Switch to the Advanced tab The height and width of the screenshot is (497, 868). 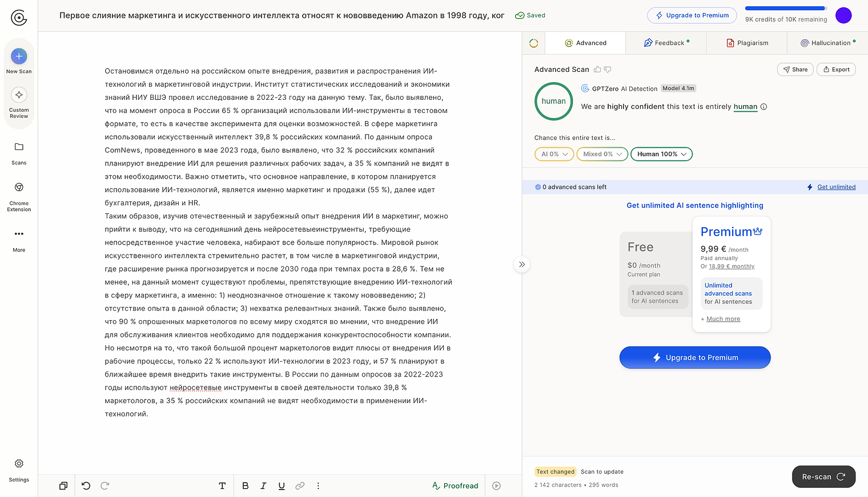click(x=586, y=43)
